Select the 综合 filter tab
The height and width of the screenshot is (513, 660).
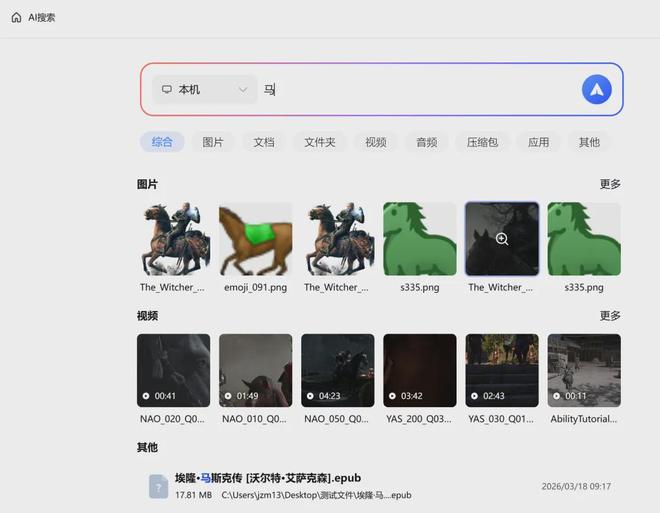pyautogui.click(x=162, y=142)
